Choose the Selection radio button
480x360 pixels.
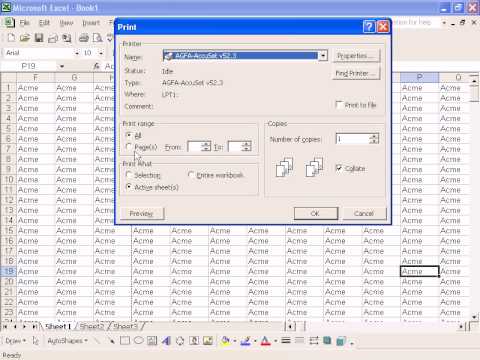[x=129, y=175]
